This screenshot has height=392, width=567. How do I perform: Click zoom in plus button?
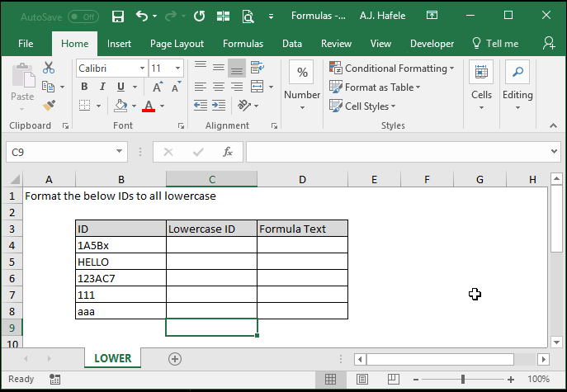point(511,380)
